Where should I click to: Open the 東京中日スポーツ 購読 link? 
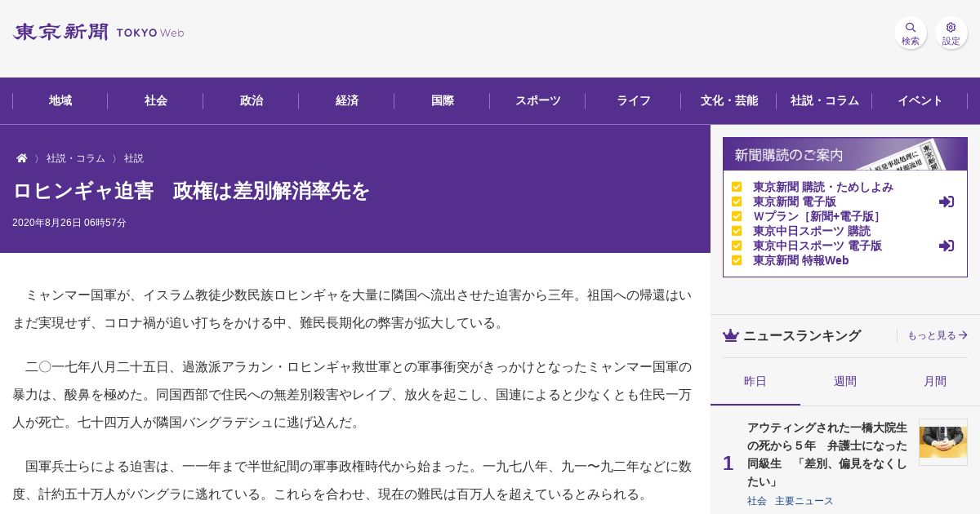(812, 231)
